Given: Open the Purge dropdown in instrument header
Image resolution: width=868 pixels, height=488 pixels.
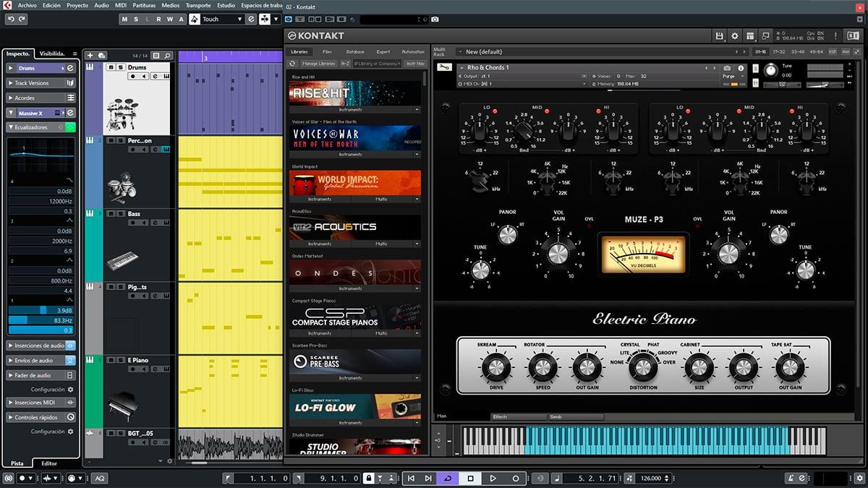Looking at the screenshot, I should coord(733,76).
